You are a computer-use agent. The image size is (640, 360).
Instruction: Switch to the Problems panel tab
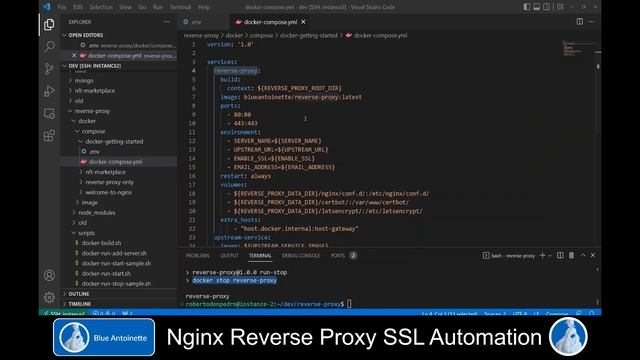coord(198,256)
